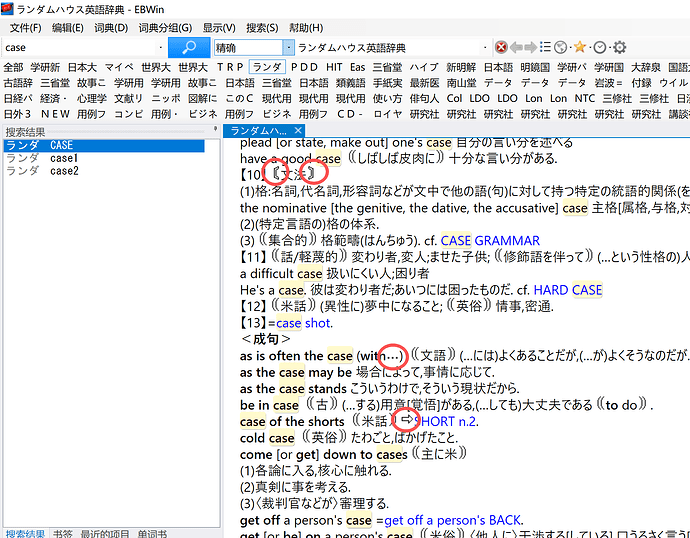Select the NTC dictionary button
Image resolution: width=690 pixels, height=538 pixels.
584,99
